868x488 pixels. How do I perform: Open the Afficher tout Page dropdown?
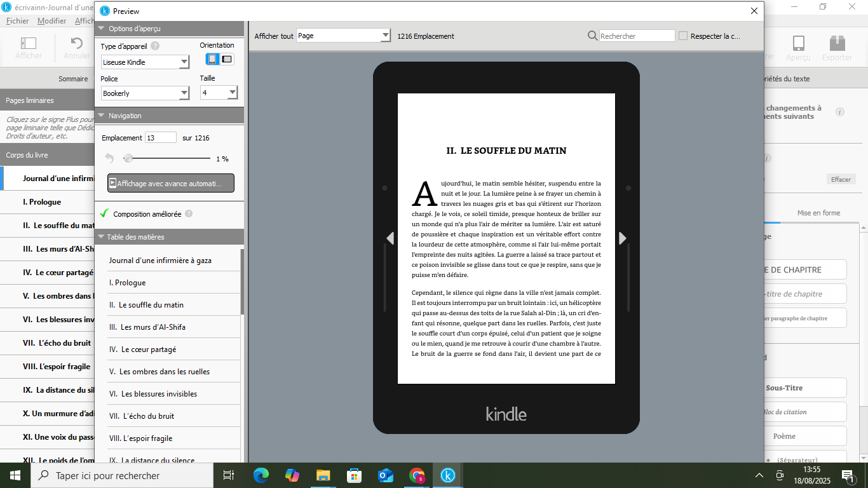[x=343, y=36]
